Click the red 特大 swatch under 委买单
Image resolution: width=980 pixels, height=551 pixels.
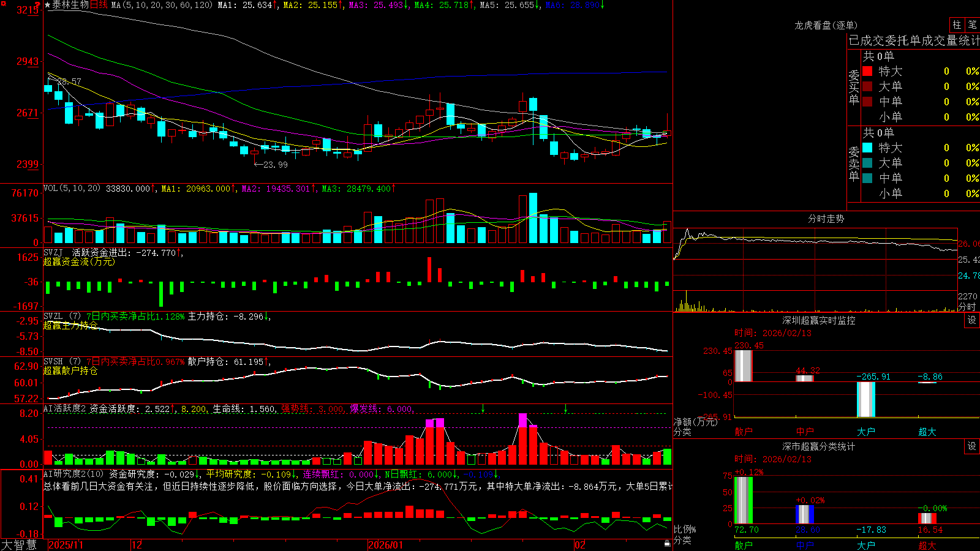(x=867, y=71)
